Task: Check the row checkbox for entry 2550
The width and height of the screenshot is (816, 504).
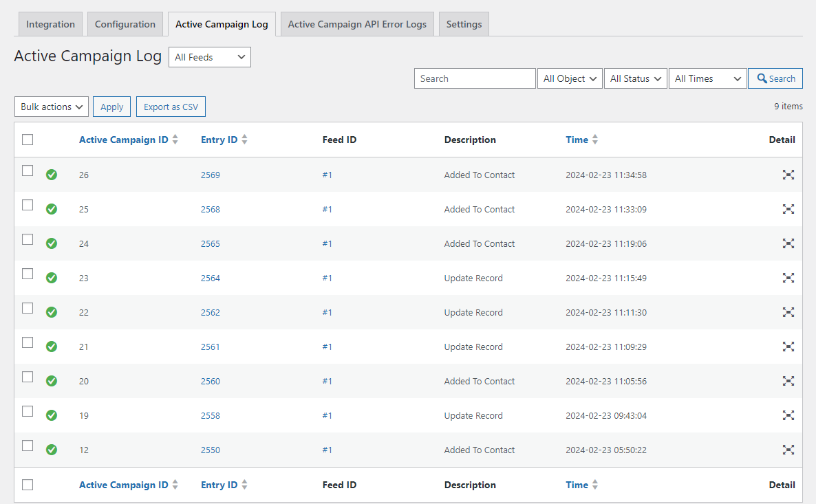Action: pyautogui.click(x=28, y=446)
